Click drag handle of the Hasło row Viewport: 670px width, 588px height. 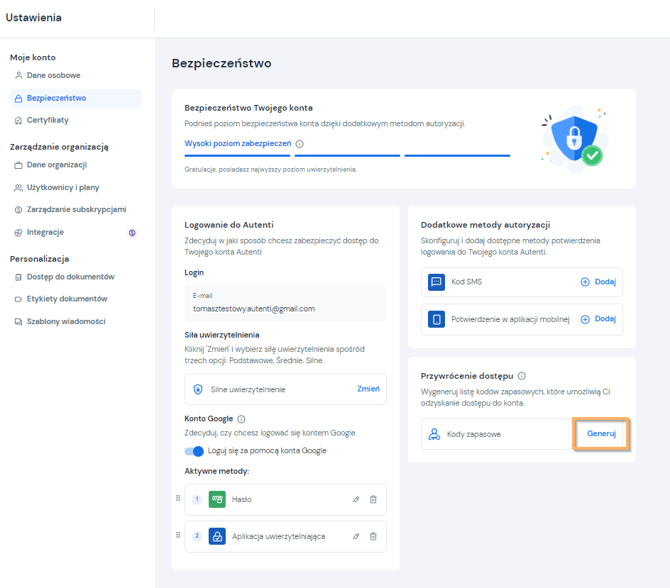178,498
